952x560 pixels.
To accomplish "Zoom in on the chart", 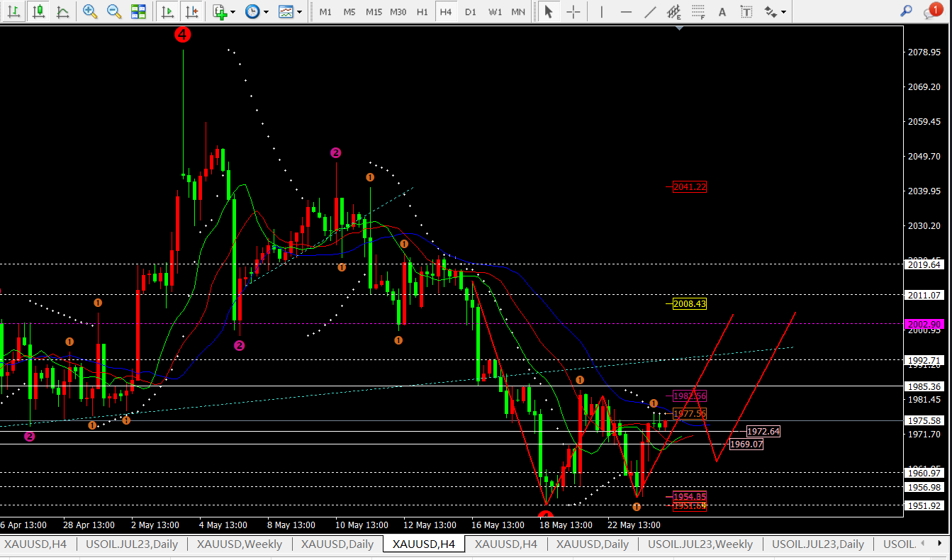I will (90, 11).
